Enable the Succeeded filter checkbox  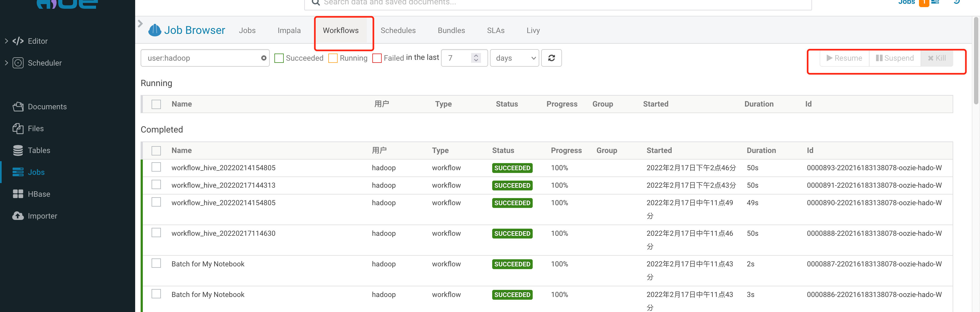pyautogui.click(x=279, y=58)
